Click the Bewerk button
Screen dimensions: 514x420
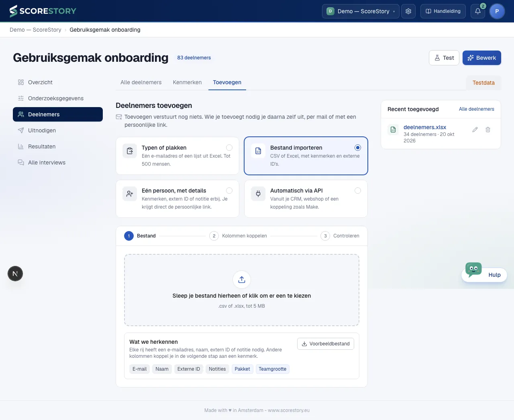[x=481, y=58]
